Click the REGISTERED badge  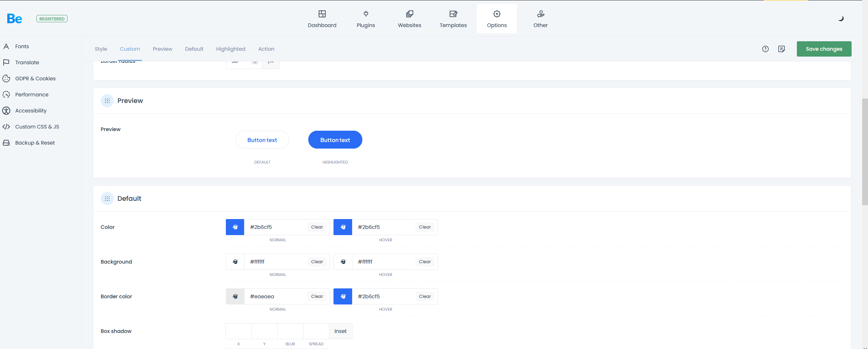coord(52,19)
